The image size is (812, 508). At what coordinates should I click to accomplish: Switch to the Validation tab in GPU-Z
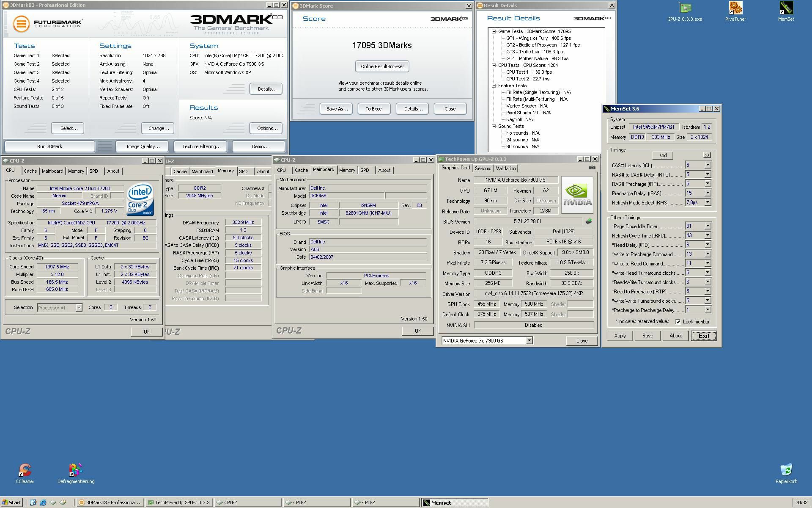point(505,168)
